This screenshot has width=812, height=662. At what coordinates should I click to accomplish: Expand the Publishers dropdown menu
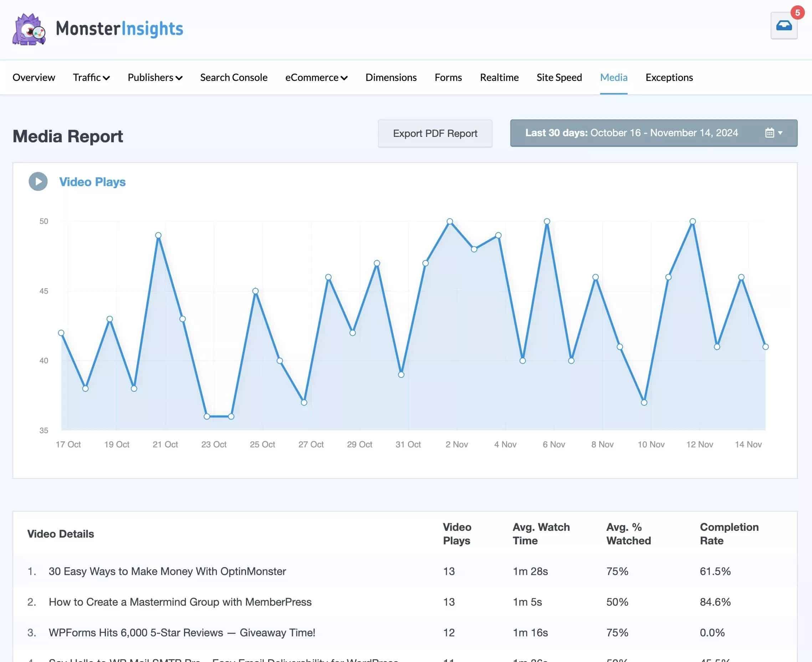tap(155, 77)
